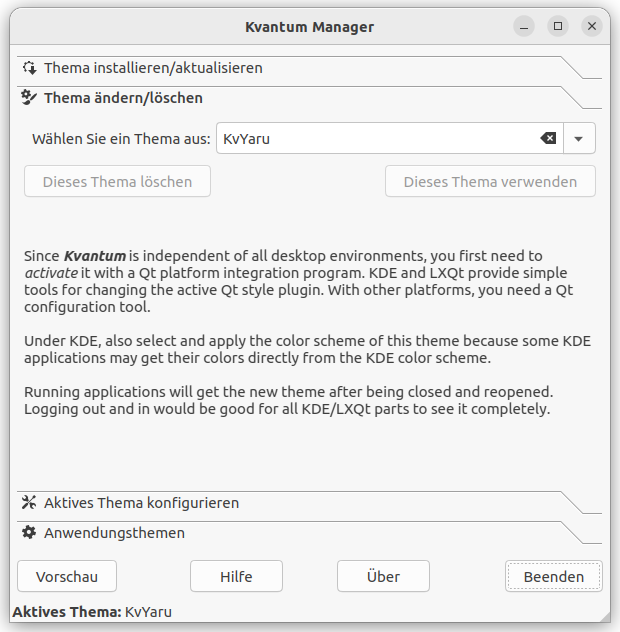Minimize the Kvantum Manager window
Screen dimensions: 620x632
coord(524,26)
